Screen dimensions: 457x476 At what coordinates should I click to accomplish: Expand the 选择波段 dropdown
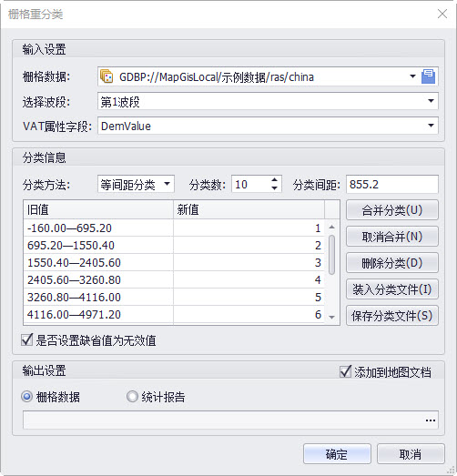pos(431,101)
